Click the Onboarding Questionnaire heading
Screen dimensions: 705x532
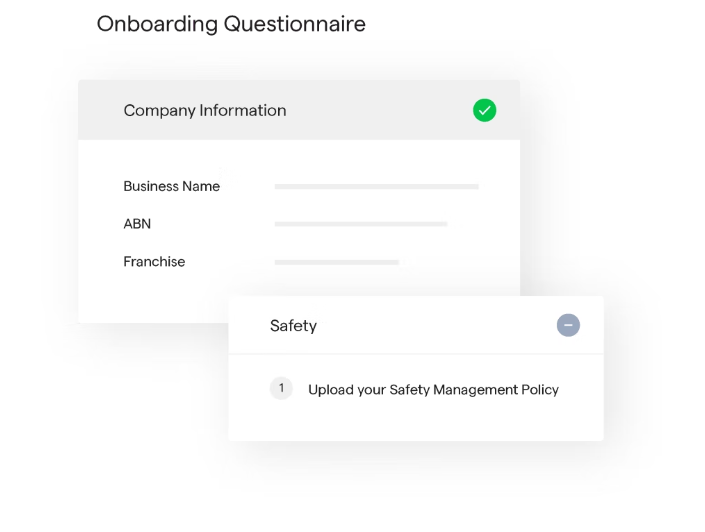tap(231, 23)
